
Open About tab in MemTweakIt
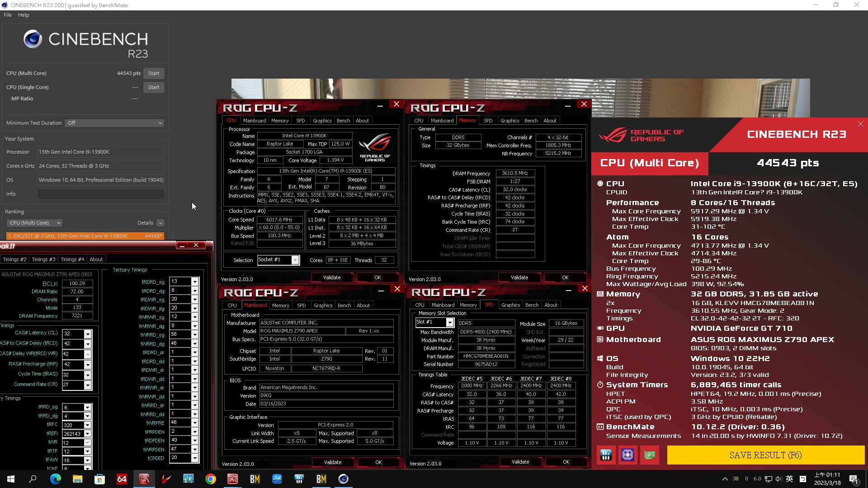pos(96,259)
